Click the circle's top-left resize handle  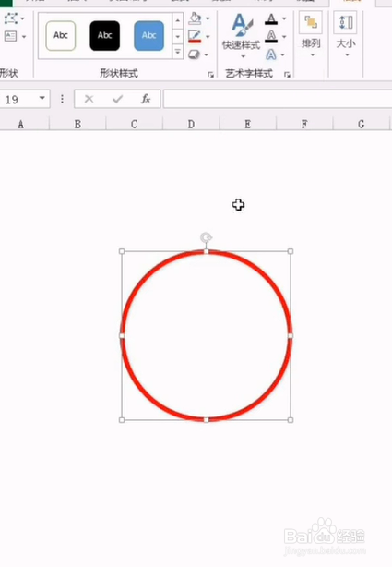coord(122,251)
